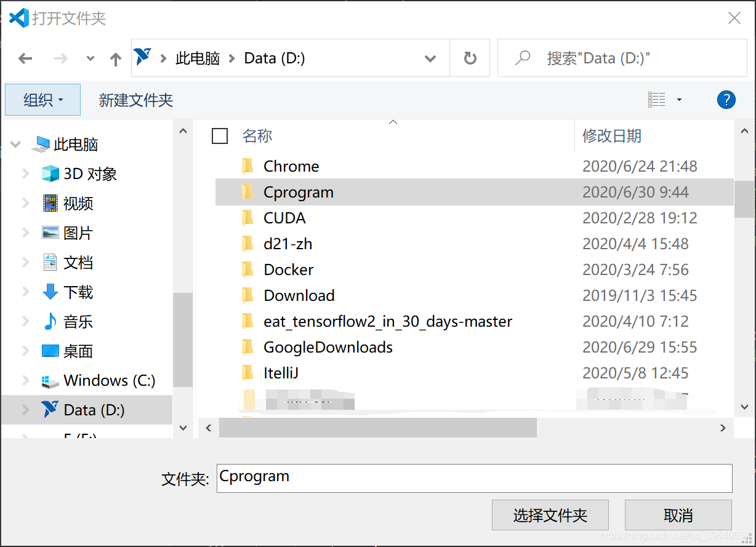This screenshot has height=547, width=756.
Task: Expand the 此电脑 tree node
Action: click(x=14, y=144)
